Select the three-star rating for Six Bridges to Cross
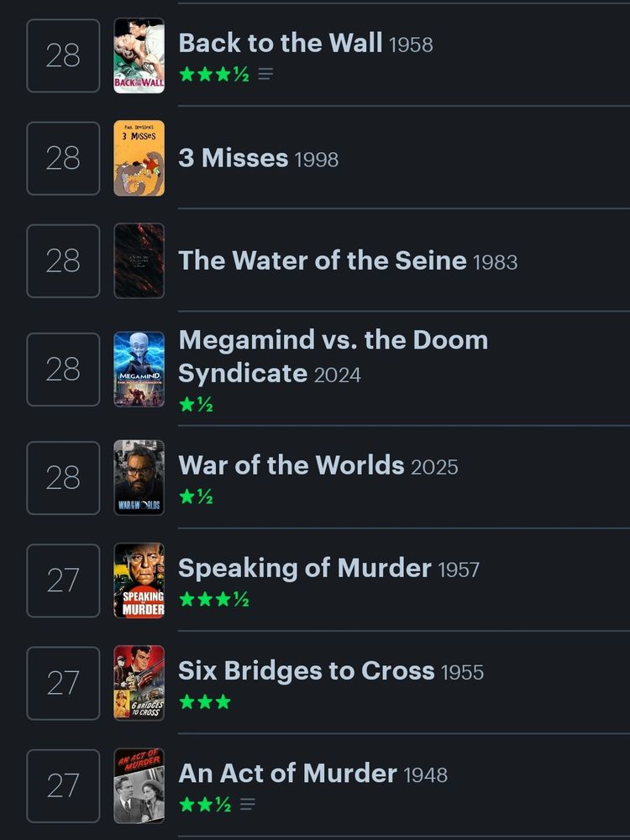The image size is (630, 840). tap(204, 701)
